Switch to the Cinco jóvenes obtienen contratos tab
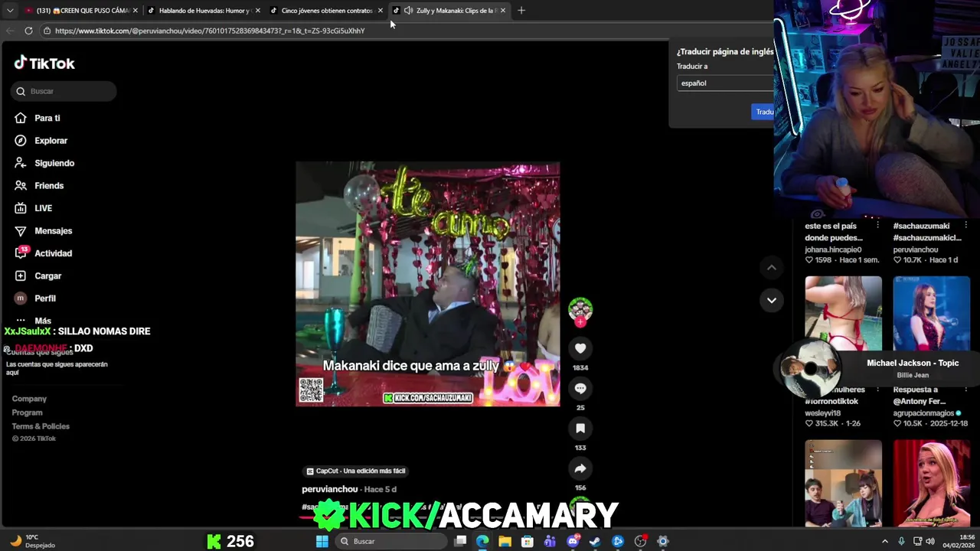This screenshot has height=551, width=980. [x=326, y=11]
